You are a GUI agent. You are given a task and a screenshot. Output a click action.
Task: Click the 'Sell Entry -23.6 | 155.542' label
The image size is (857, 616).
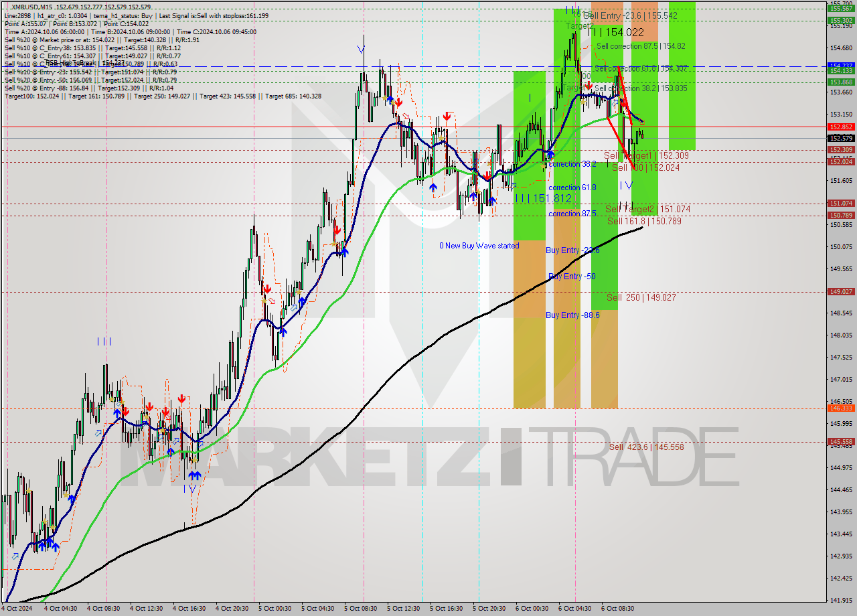click(x=630, y=15)
